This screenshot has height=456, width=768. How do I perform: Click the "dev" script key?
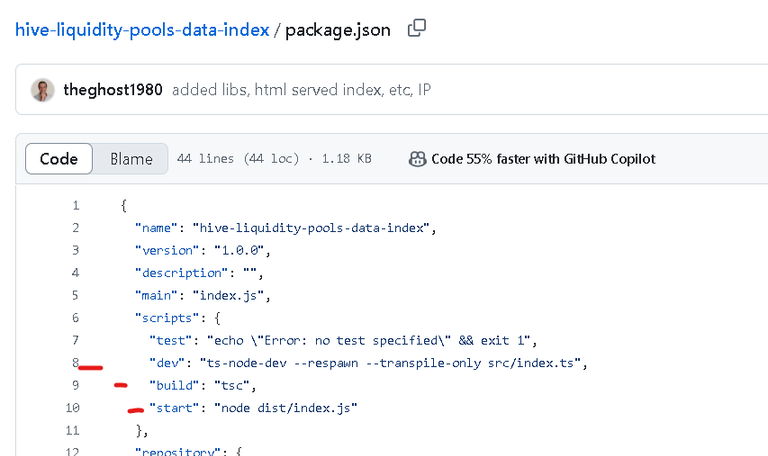click(167, 363)
